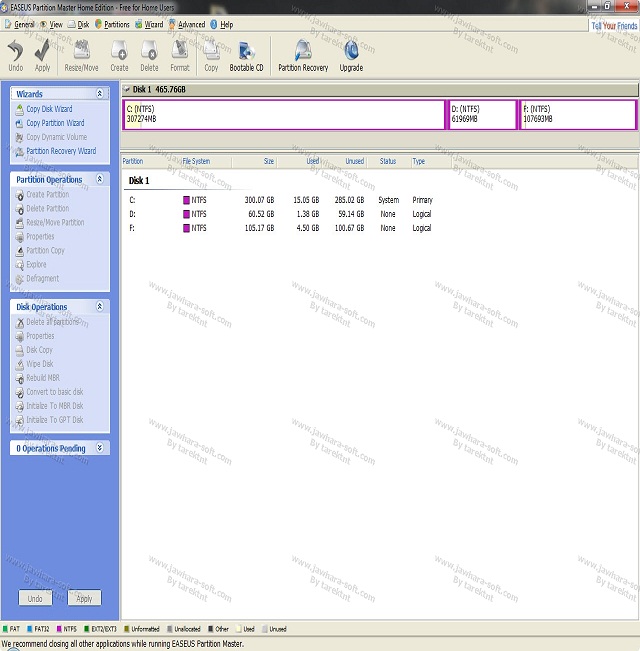Click the NTFS color swatch in C: row
The image size is (640, 651).
click(x=186, y=200)
